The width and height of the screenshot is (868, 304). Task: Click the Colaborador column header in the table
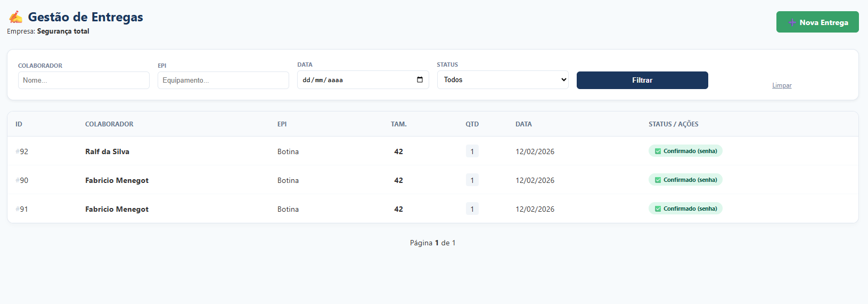pos(109,124)
